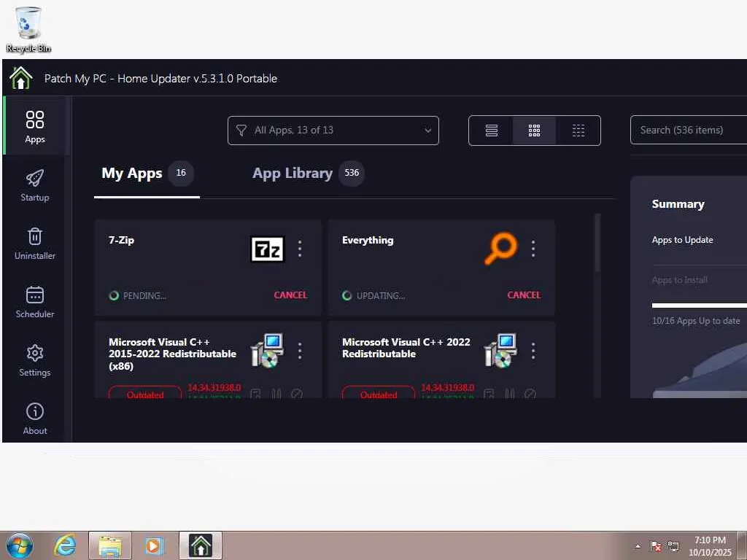Open the Startup manager section
This screenshot has width=747, height=560.
pyautogui.click(x=35, y=185)
